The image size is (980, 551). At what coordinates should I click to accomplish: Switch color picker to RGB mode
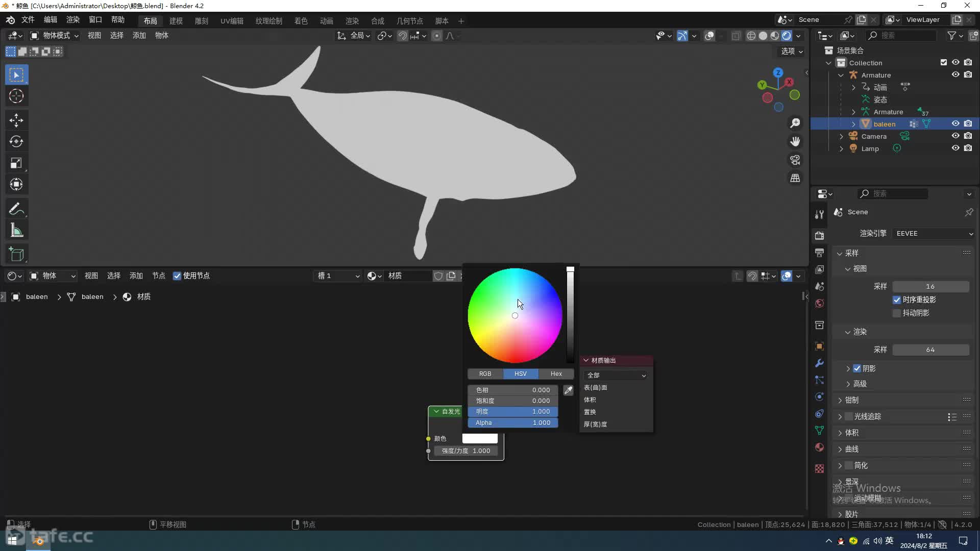(x=485, y=374)
